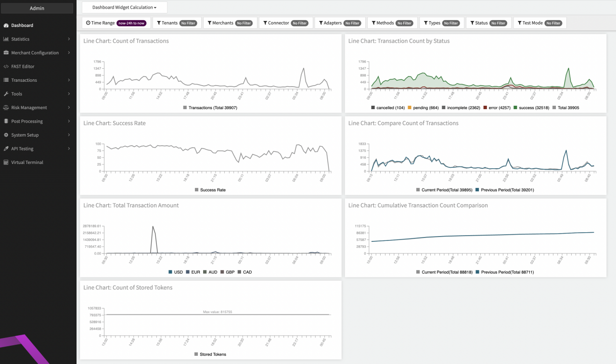Viewport: 616px width, 364px height.
Task: Click the Admin header box
Action: 37,8
